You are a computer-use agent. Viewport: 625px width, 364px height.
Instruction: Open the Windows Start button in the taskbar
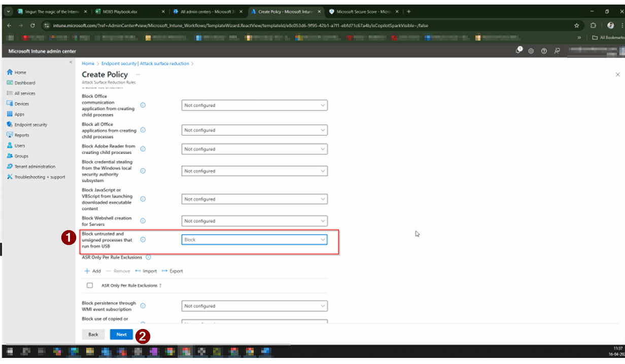click(x=11, y=351)
